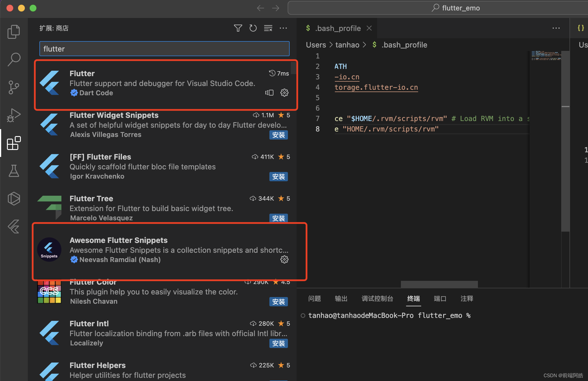The height and width of the screenshot is (381, 588).
Task: Open the Flutter sidebar icon
Action: pos(14,226)
